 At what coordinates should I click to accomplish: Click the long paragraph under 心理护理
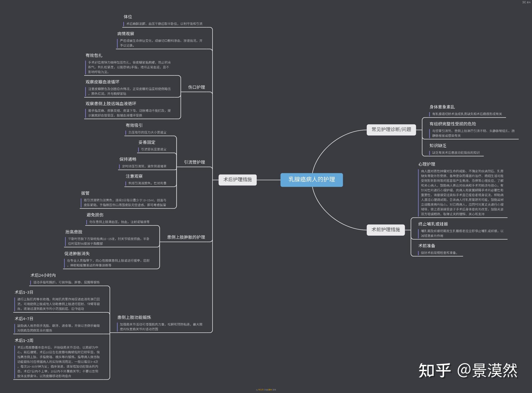click(x=462, y=193)
